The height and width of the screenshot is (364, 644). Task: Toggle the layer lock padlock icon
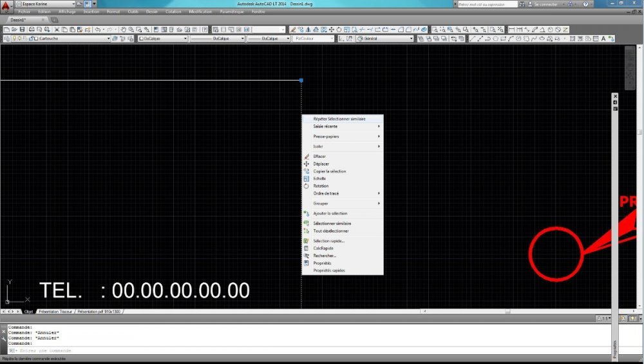click(x=30, y=39)
